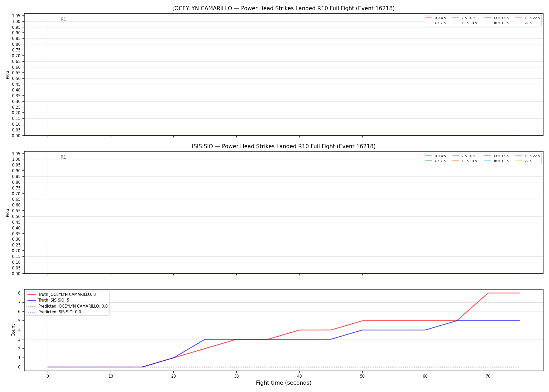Viewport: 549px width, 392px height.
Task: Click 'Predicted ISIS SIO: 0.0' legend entry
Action: (54, 312)
